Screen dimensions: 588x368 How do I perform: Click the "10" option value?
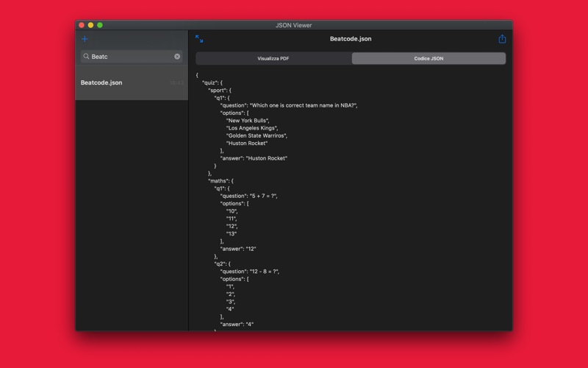[x=232, y=211]
